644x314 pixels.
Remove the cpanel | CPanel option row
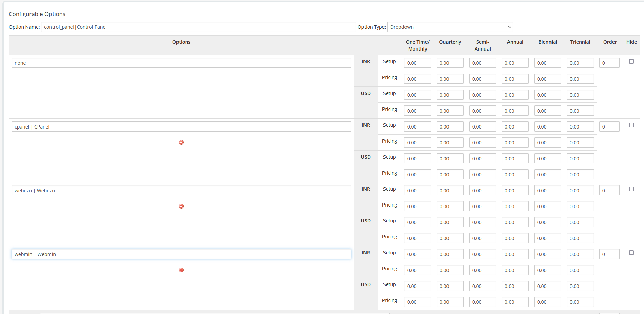click(181, 142)
